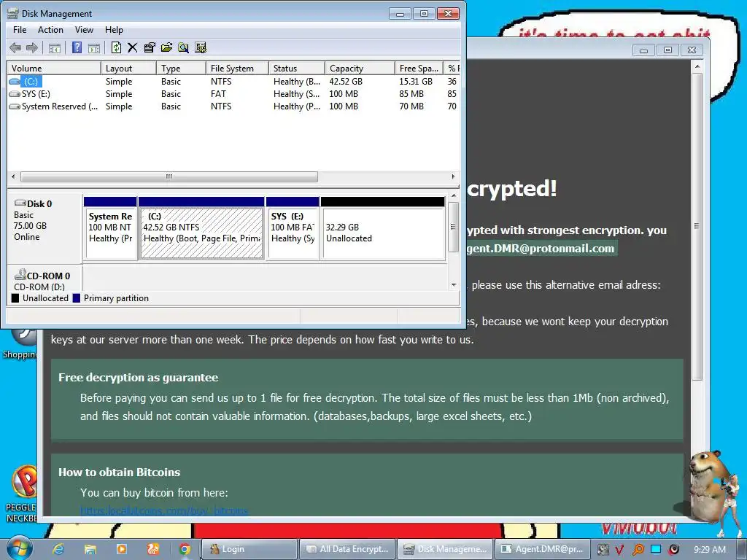Viewport: 747px width, 560px height.
Task: Select the SYS (E:) volume row
Action: point(233,94)
